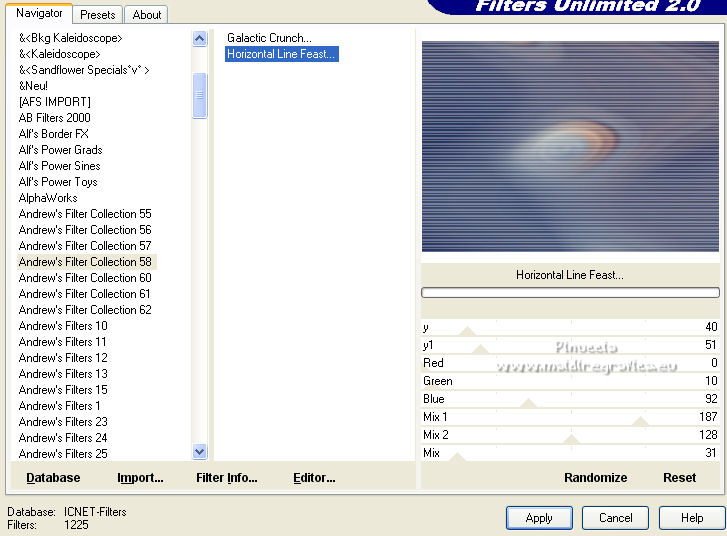Select Andrew's Filters 11
The width and height of the screenshot is (727, 536).
click(63, 342)
